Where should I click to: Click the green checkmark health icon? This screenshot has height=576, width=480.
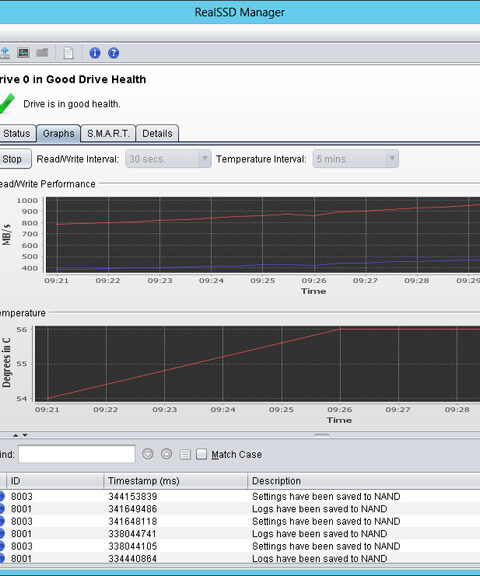point(7,103)
